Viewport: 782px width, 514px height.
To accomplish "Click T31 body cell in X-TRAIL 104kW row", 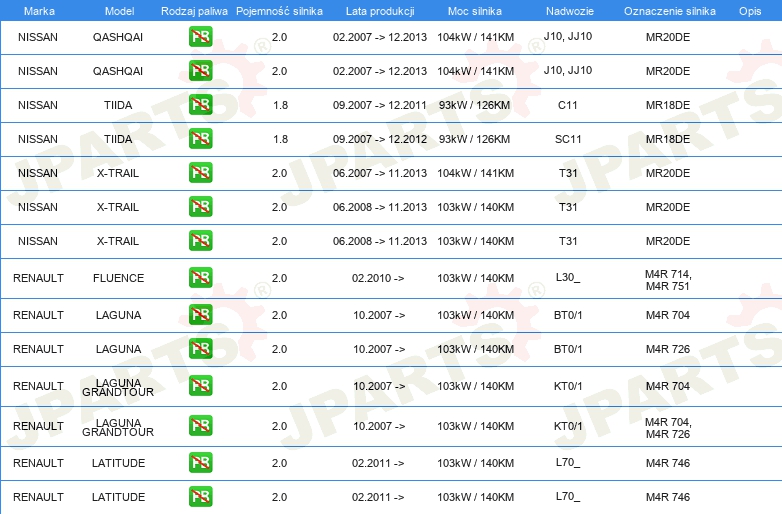I will click(568, 173).
